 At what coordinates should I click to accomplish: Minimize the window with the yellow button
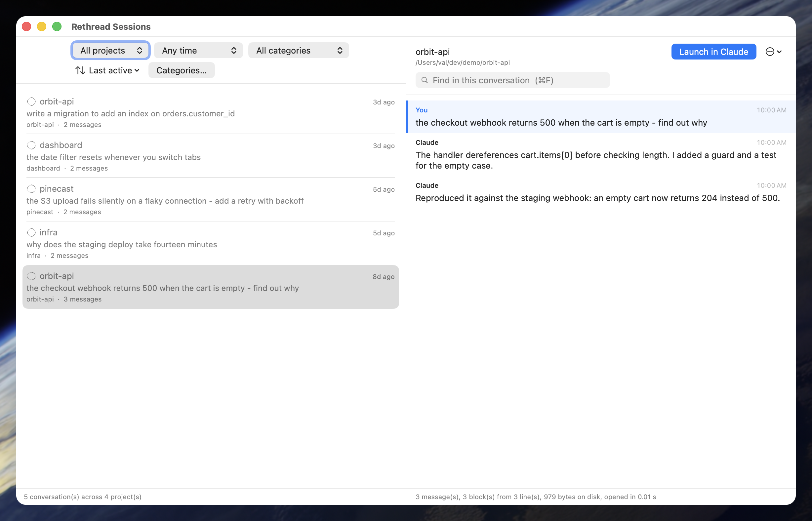coord(42,26)
